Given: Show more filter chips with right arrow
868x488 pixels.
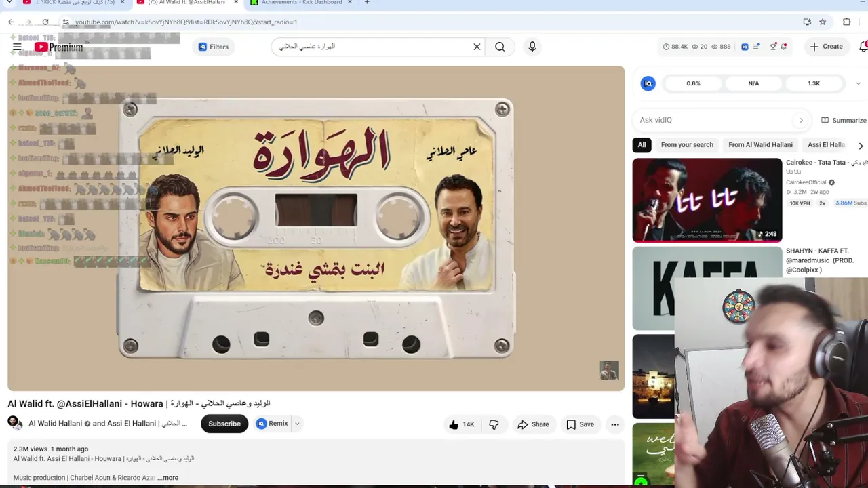Looking at the screenshot, I should pyautogui.click(x=861, y=145).
